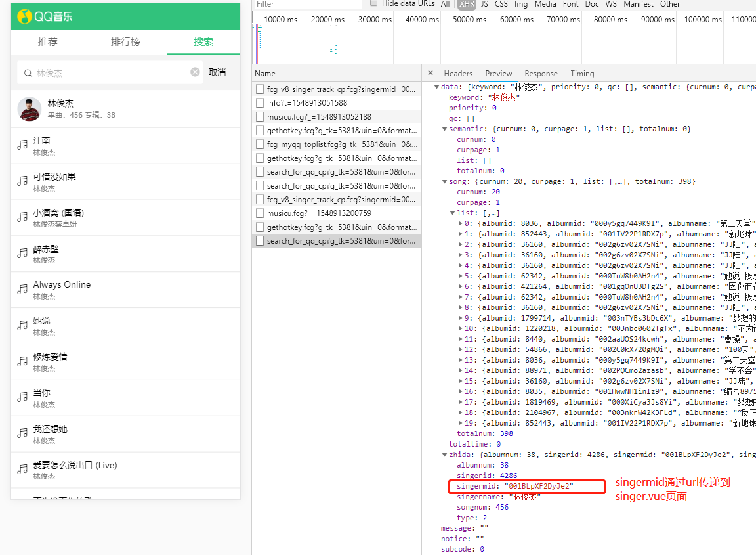Viewport: 756px width, 555px height.
Task: Click the network Filter input field
Action: [306, 4]
